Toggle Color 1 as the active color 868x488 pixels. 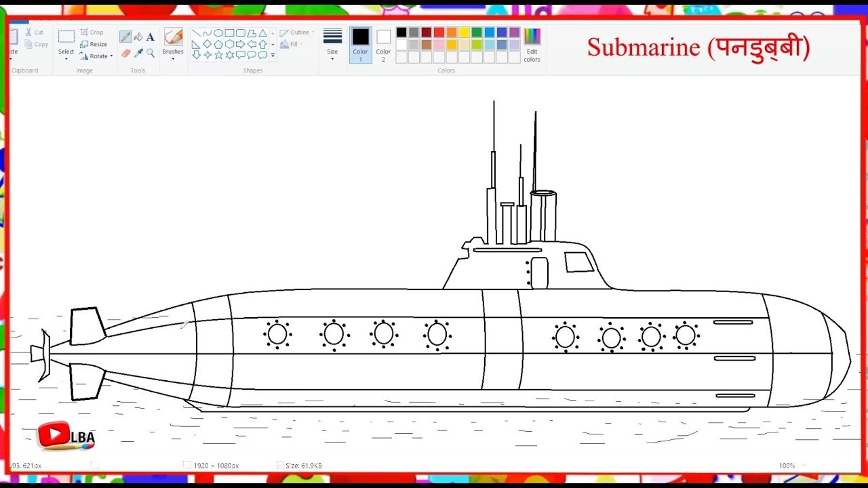coord(360,43)
